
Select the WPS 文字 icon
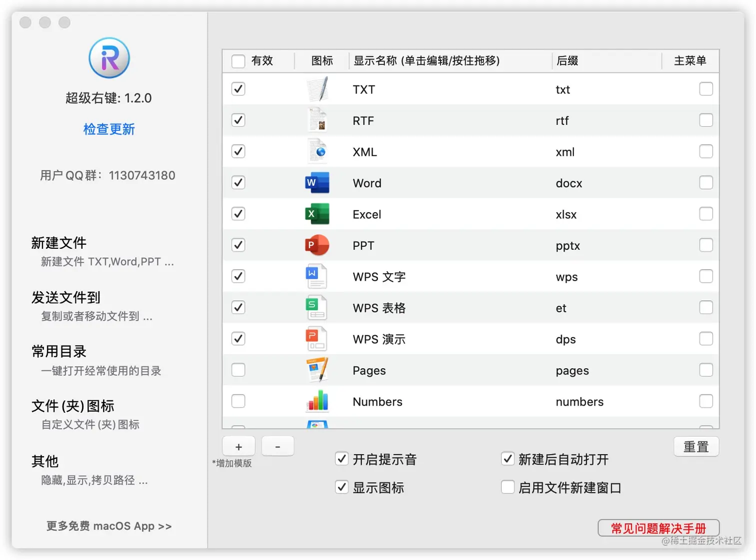pos(316,276)
